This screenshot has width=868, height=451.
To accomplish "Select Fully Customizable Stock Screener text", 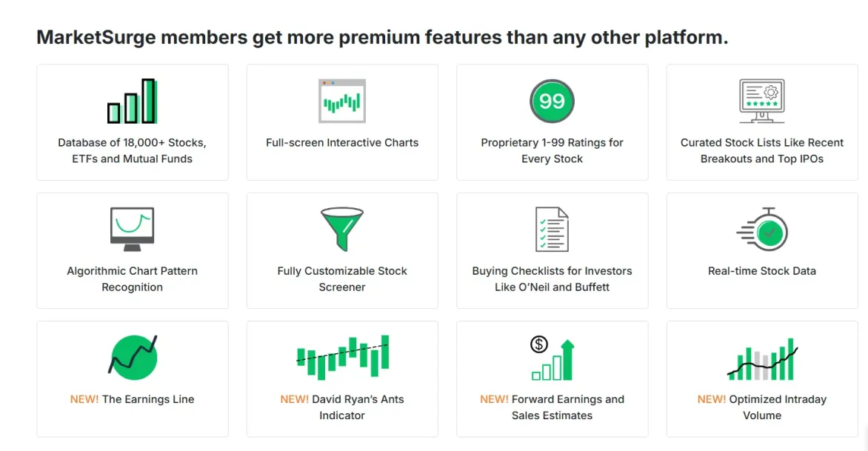I will pos(342,279).
